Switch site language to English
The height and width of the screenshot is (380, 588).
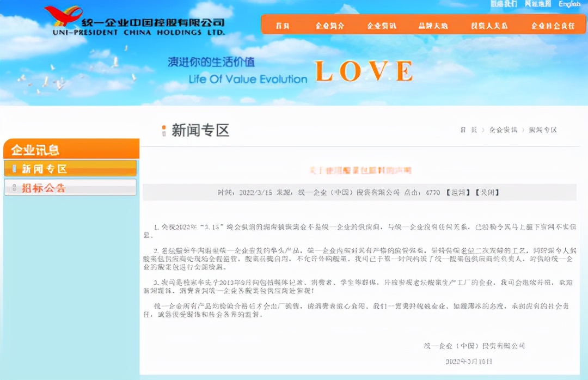pos(569,4)
